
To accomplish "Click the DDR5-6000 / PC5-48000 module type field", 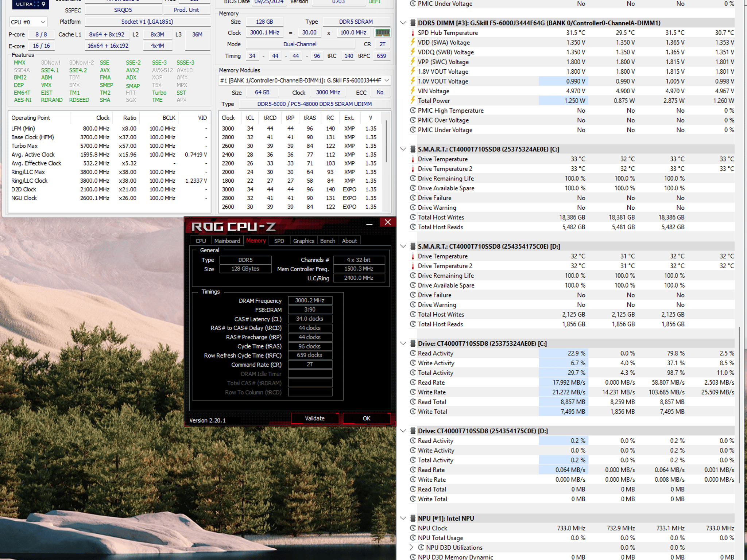I will click(x=314, y=104).
